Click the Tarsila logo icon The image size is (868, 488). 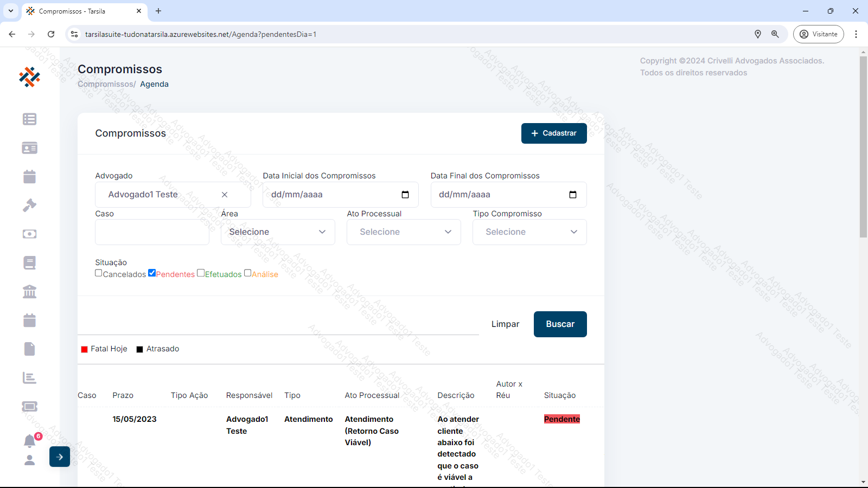[29, 77]
